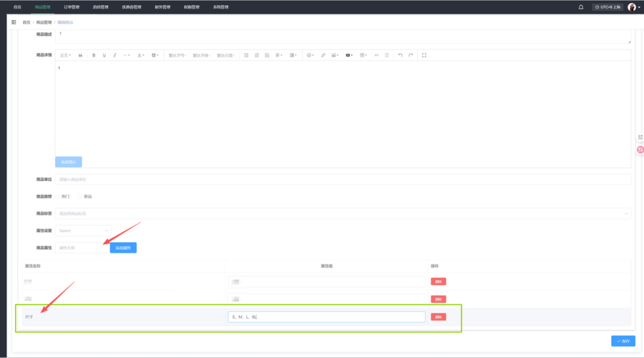Open the notification bell in the top bar

(580, 7)
